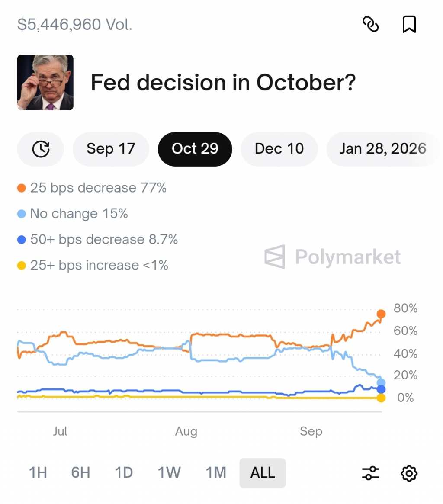Open chart filter sliders icon
Screen dimensions: 443x504
tap(370, 473)
